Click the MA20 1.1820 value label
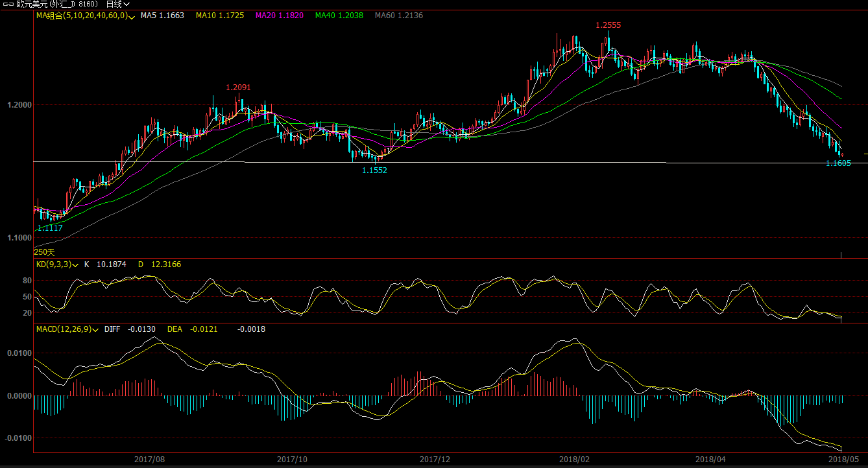Viewport: 868px width, 468px height. (x=280, y=16)
